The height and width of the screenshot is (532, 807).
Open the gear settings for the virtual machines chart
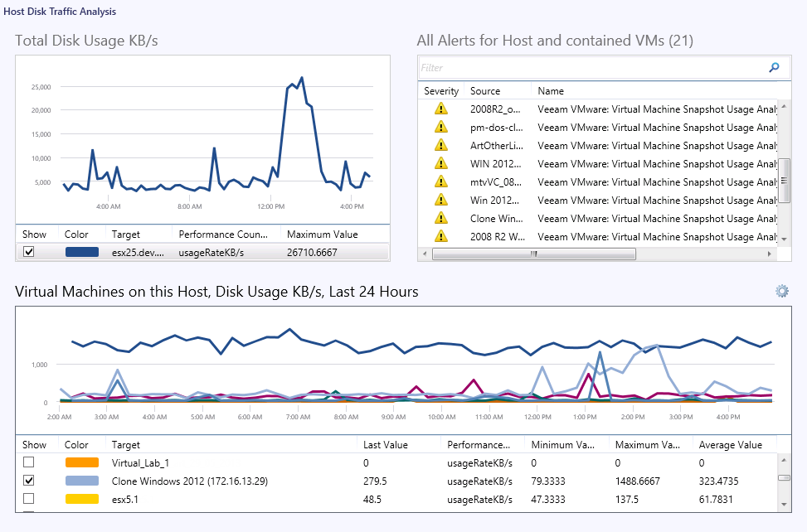pyautogui.click(x=781, y=291)
